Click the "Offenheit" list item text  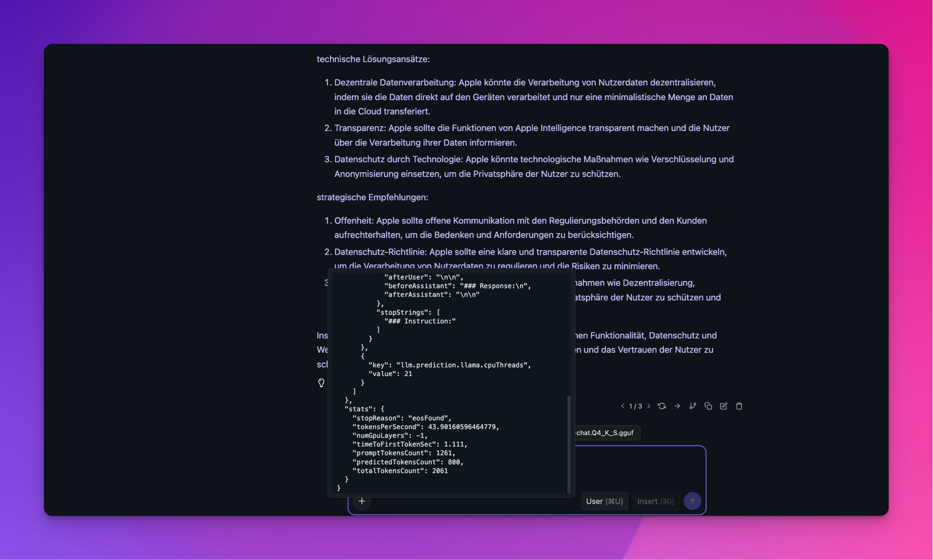(520, 228)
